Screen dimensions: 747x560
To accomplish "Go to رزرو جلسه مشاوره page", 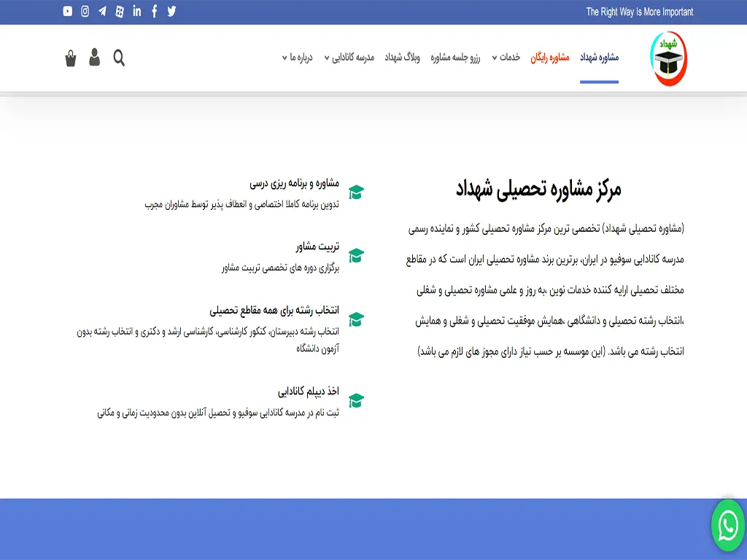I will [x=456, y=58].
